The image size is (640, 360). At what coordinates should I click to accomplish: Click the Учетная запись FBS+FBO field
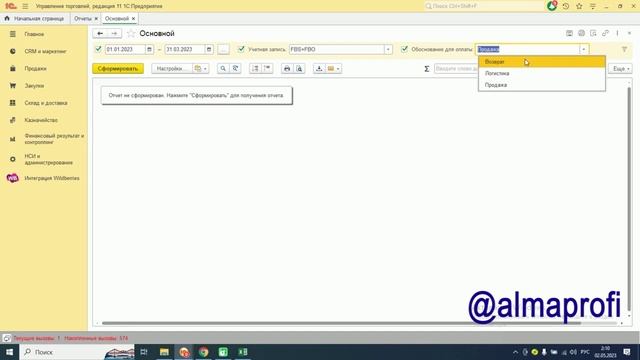click(337, 49)
